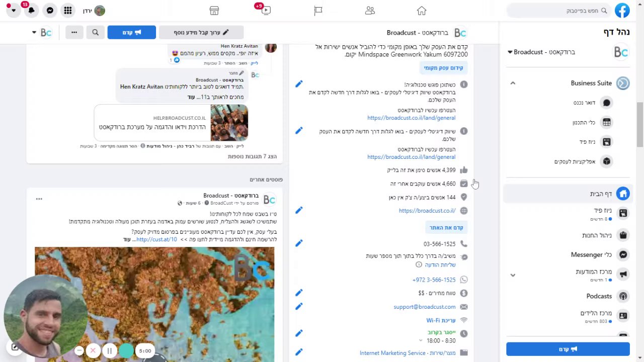Click 'הצג 7 תגובות נוספות' to show more comments
644x362 pixels.
pos(252,156)
